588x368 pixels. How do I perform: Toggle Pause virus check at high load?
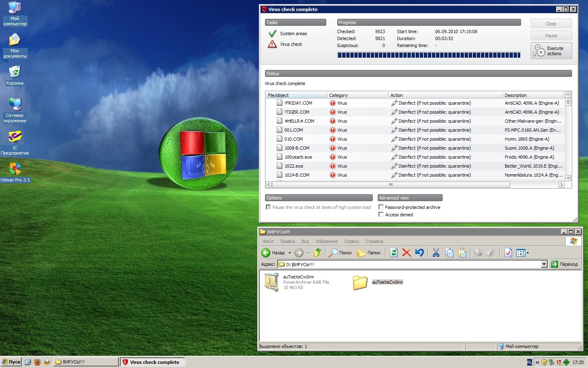268,207
